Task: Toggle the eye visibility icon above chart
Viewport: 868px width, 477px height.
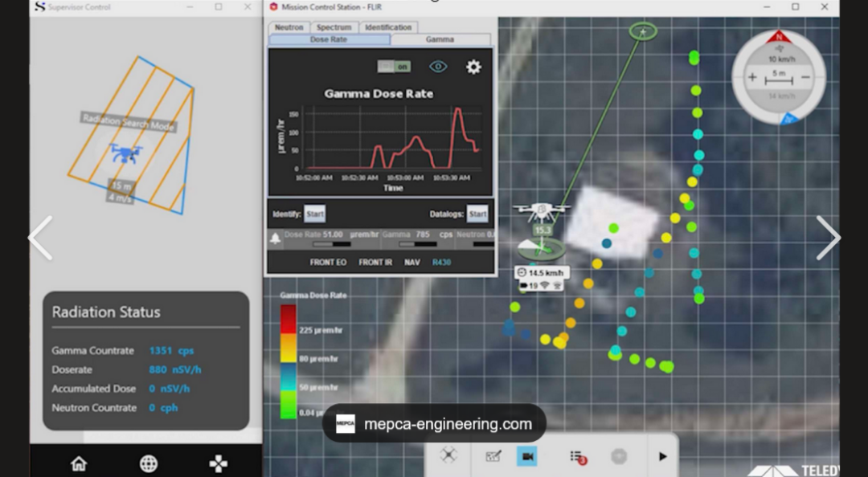Action: pyautogui.click(x=438, y=67)
